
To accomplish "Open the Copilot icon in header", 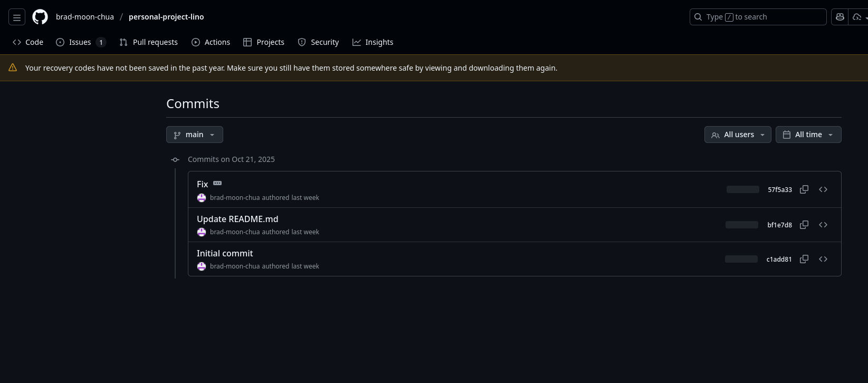I will pos(840,17).
